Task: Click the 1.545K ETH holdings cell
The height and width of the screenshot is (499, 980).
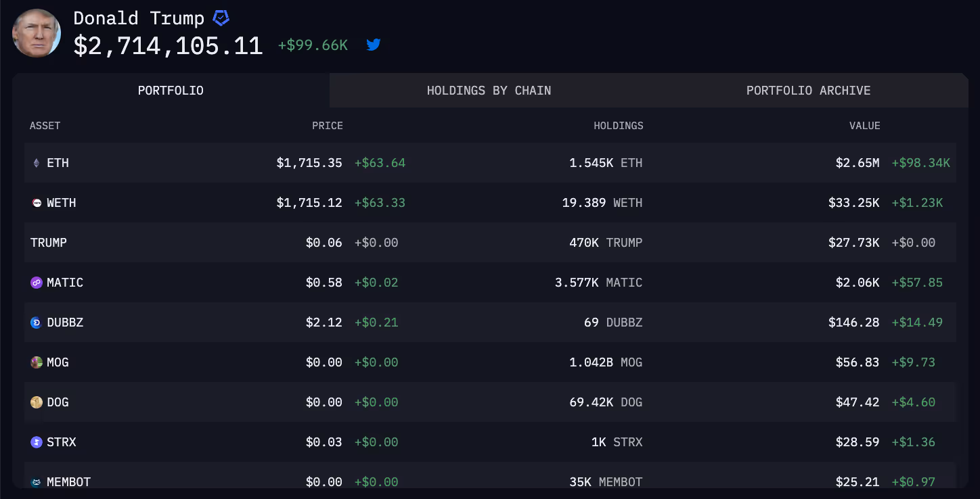Action: 606,163
